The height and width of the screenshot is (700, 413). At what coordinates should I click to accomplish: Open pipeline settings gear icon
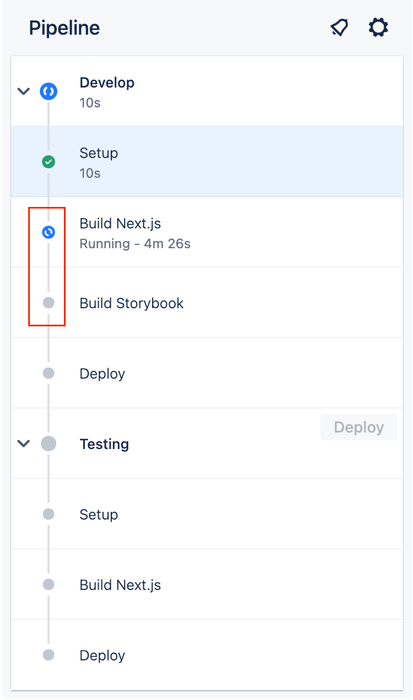[x=378, y=28]
